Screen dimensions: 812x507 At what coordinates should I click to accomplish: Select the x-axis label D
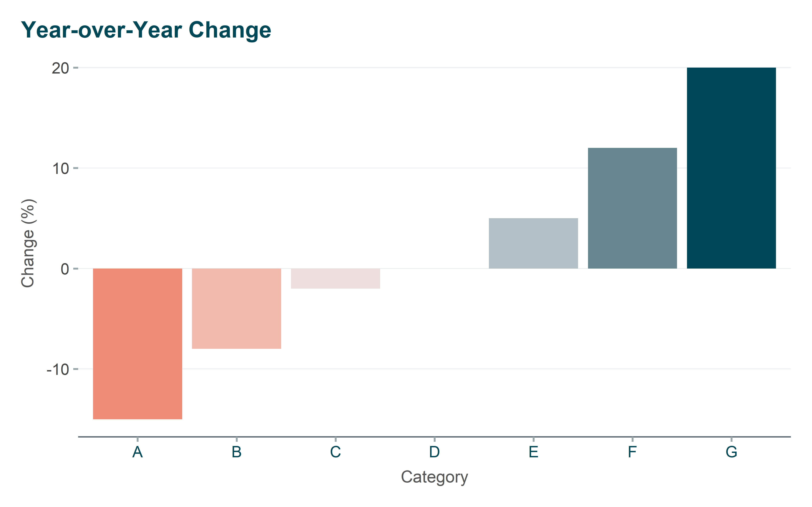[x=434, y=452]
